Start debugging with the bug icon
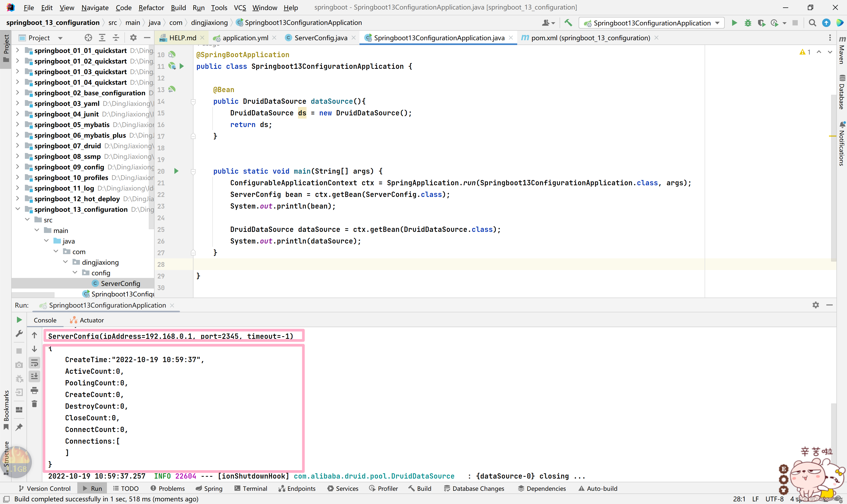The width and height of the screenshot is (847, 504). coord(748,23)
